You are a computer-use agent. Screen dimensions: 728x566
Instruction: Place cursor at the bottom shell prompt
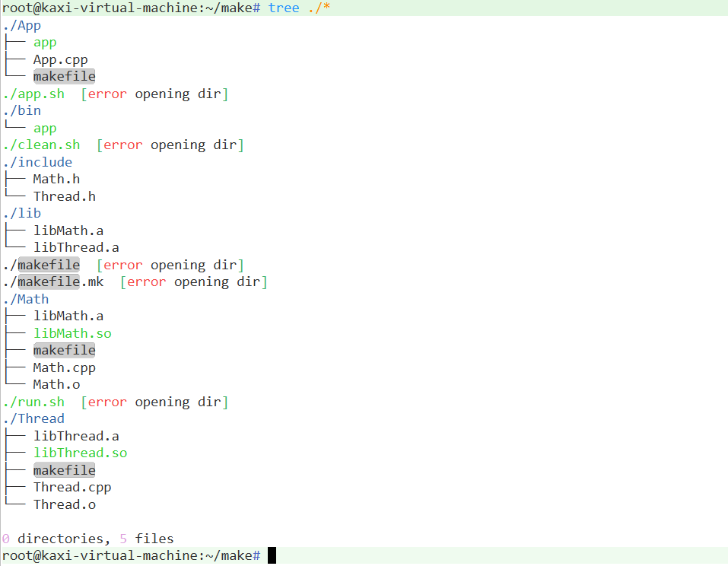tap(272, 556)
